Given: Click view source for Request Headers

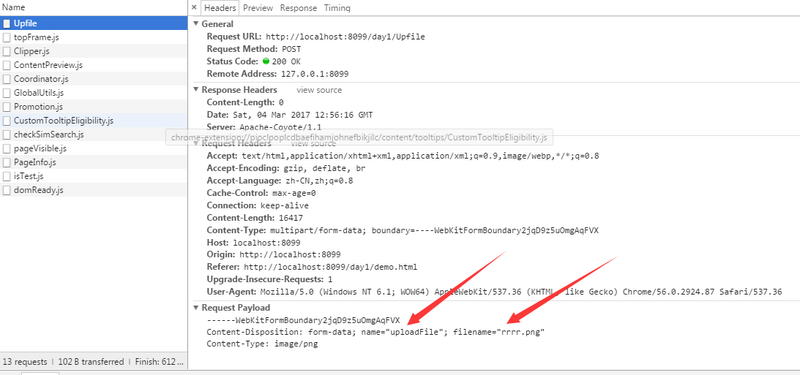Looking at the screenshot, I should point(313,143).
